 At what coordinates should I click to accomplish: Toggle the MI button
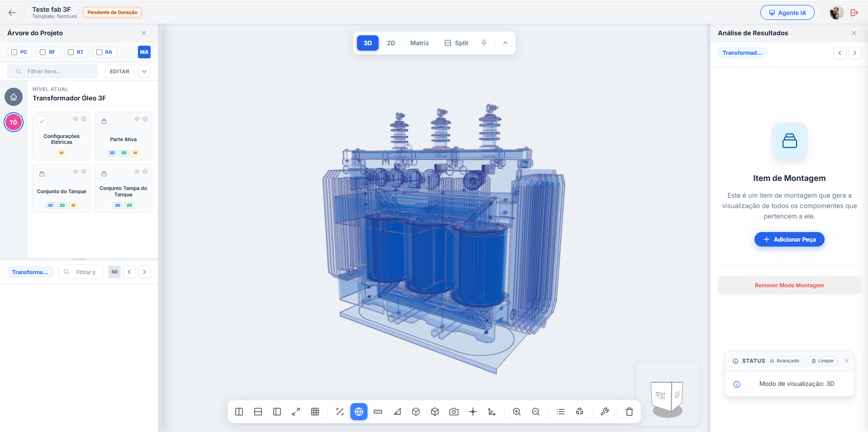coord(114,272)
